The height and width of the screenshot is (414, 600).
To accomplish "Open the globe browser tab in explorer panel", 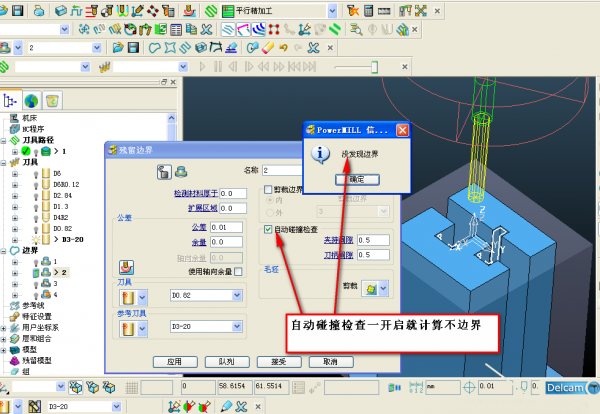I will coord(32,100).
